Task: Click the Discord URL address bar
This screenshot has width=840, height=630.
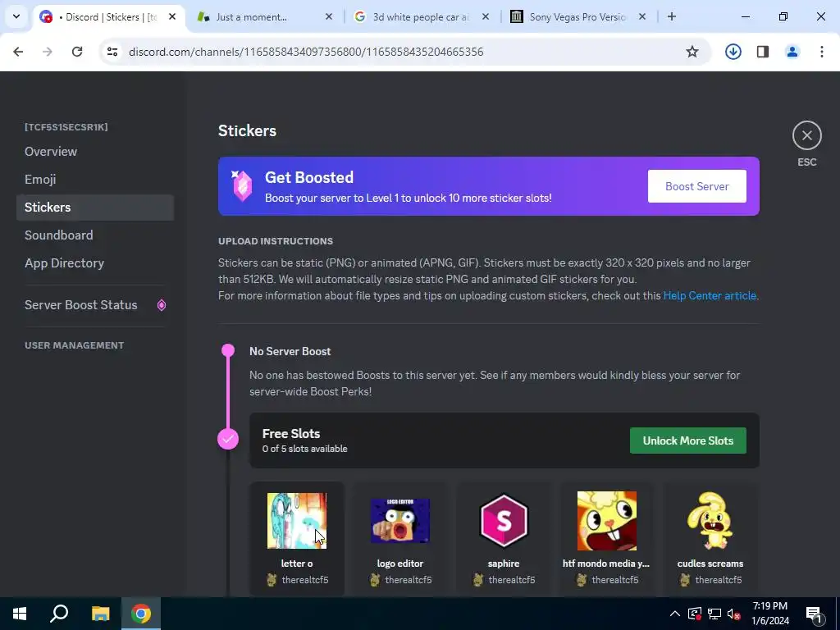Action: (306, 52)
